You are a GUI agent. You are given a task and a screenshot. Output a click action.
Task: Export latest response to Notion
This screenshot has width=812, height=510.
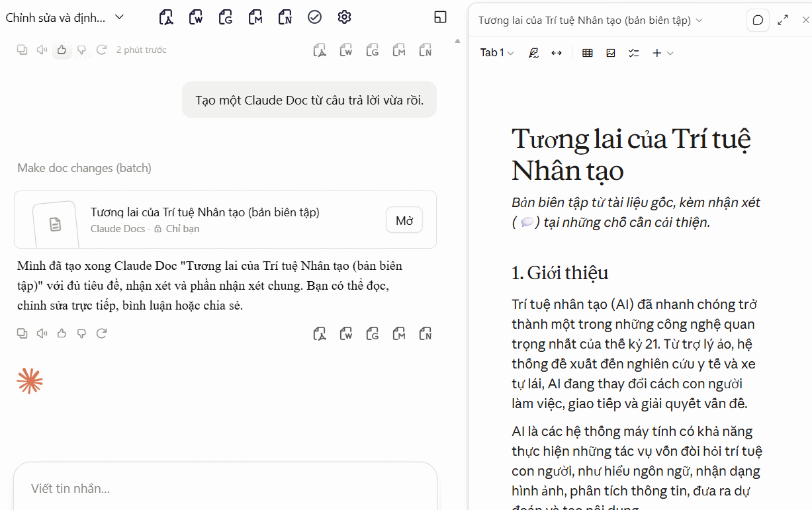426,333
